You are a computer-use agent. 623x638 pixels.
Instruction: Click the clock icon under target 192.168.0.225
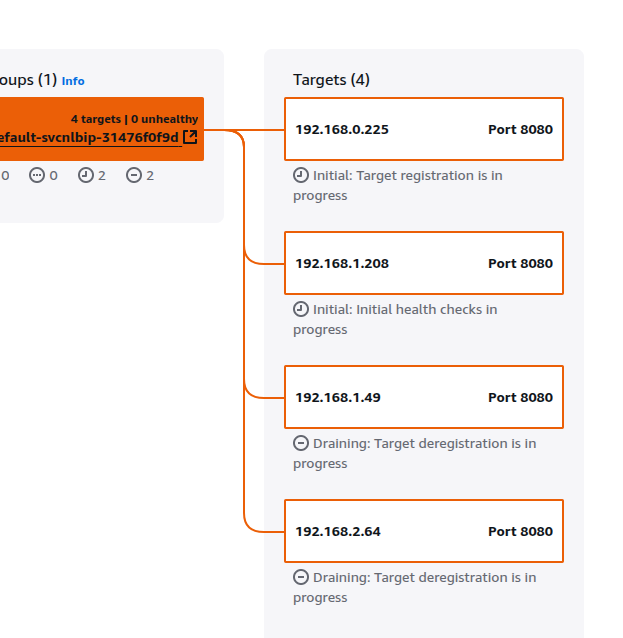point(301,175)
